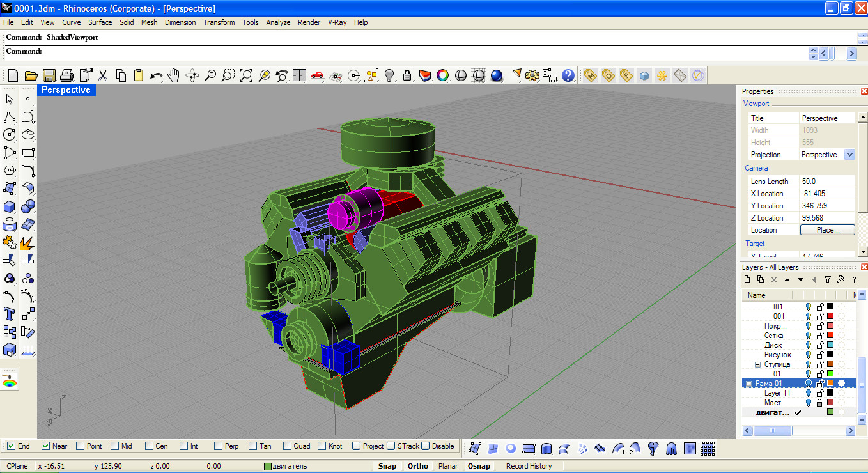Open Options gear icon in toolbar

532,75
